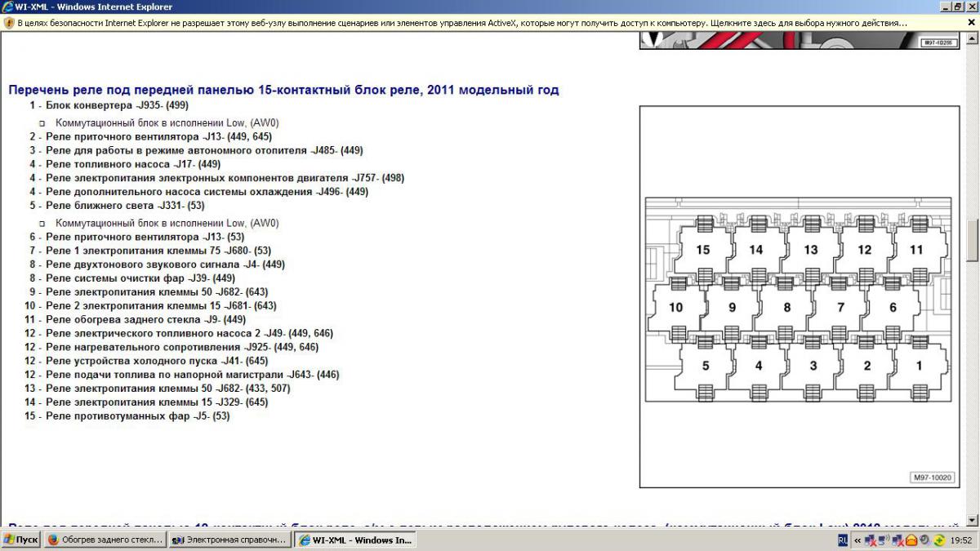The width and height of the screenshot is (980, 551).
Task: Click the vertical scrollbar thumb
Action: [x=972, y=240]
